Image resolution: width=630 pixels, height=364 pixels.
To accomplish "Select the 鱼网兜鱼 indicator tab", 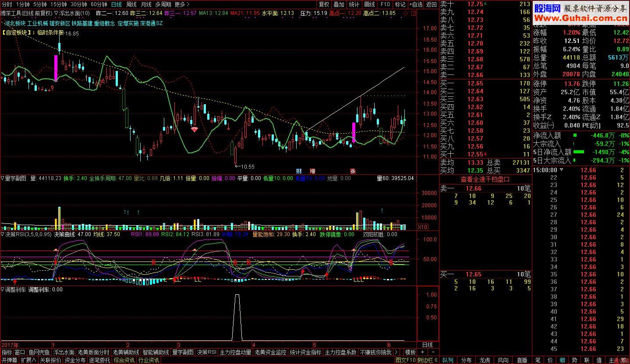I will pyautogui.click(x=39, y=352).
